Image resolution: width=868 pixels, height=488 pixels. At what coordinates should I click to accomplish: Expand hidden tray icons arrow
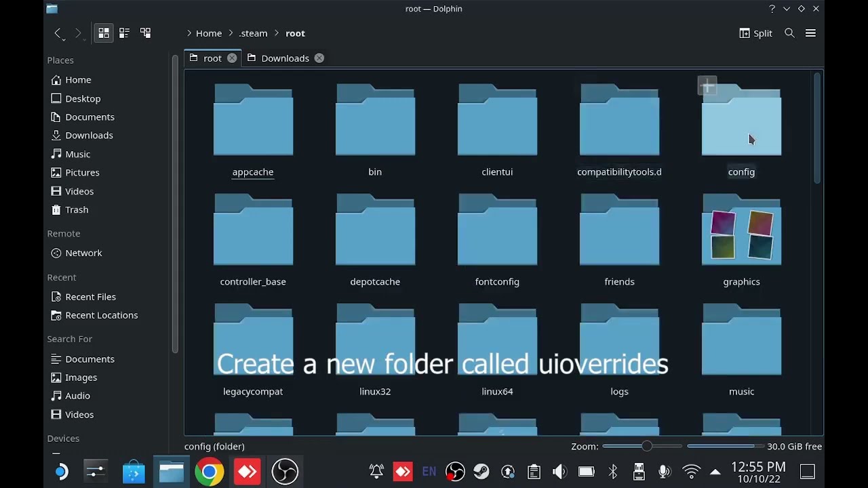715,472
